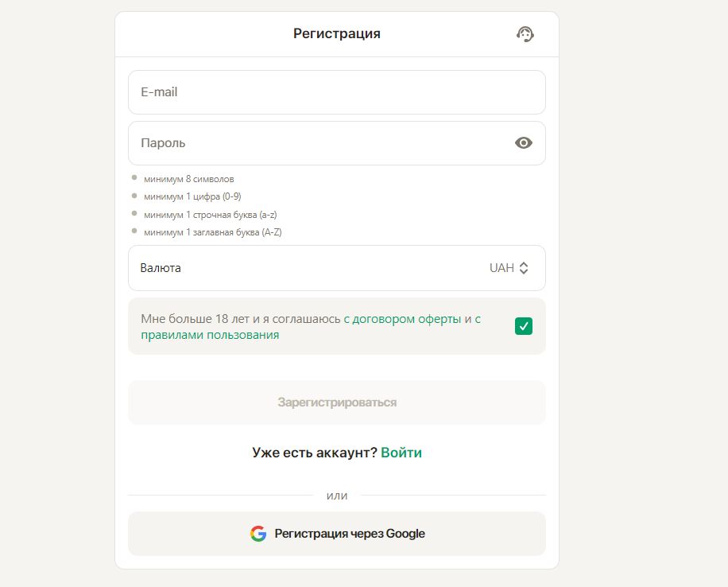The image size is (728, 587).
Task: Click the минимум 1 заглавная буква hint
Action: (213, 232)
